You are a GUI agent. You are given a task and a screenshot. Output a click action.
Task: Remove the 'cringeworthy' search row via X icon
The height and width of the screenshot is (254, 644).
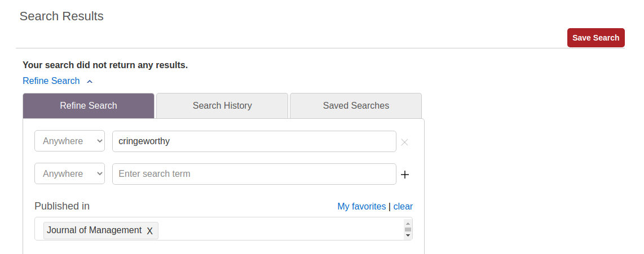point(404,142)
